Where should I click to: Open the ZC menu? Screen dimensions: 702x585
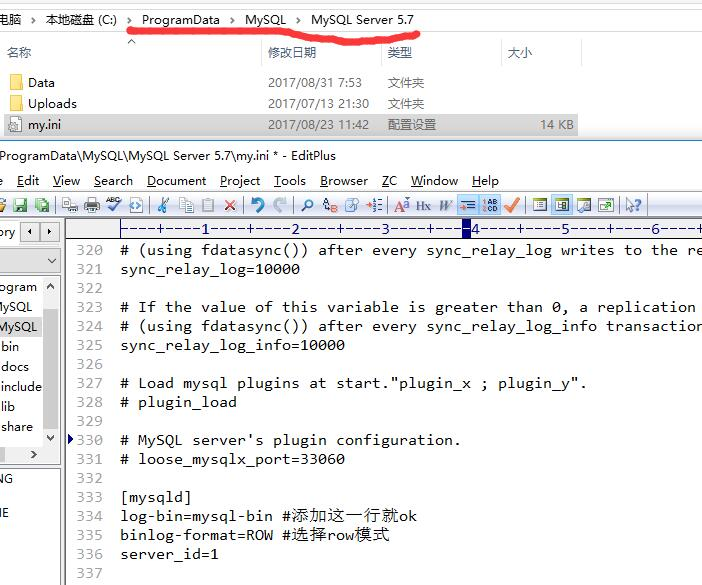(x=389, y=181)
